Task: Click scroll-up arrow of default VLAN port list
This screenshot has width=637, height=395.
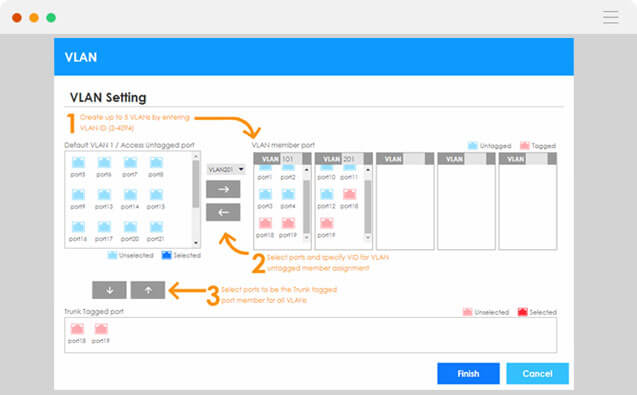Action: (196, 156)
